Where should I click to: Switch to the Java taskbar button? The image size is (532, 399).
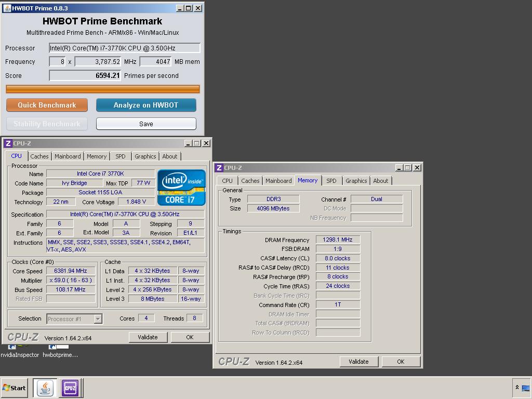45,388
